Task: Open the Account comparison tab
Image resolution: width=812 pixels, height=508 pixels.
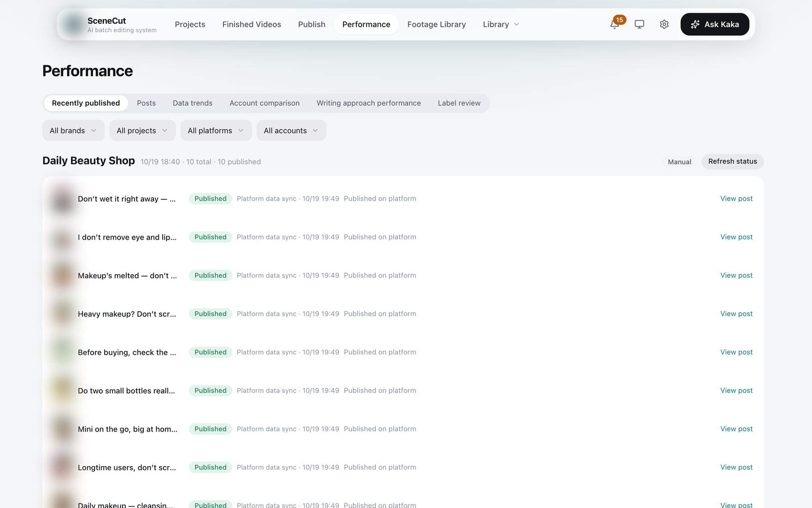Action: pos(264,103)
